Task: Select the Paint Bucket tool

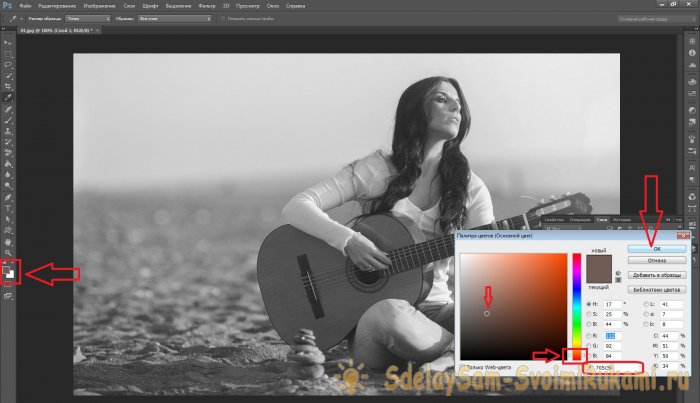Action: (x=8, y=164)
